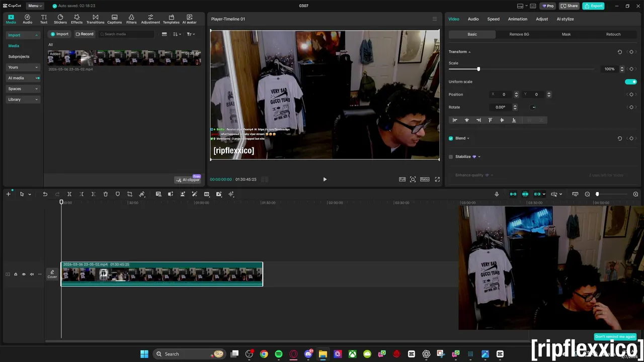The height and width of the screenshot is (362, 644).
Task: Open Discord from the taskbar
Action: [x=308, y=354]
